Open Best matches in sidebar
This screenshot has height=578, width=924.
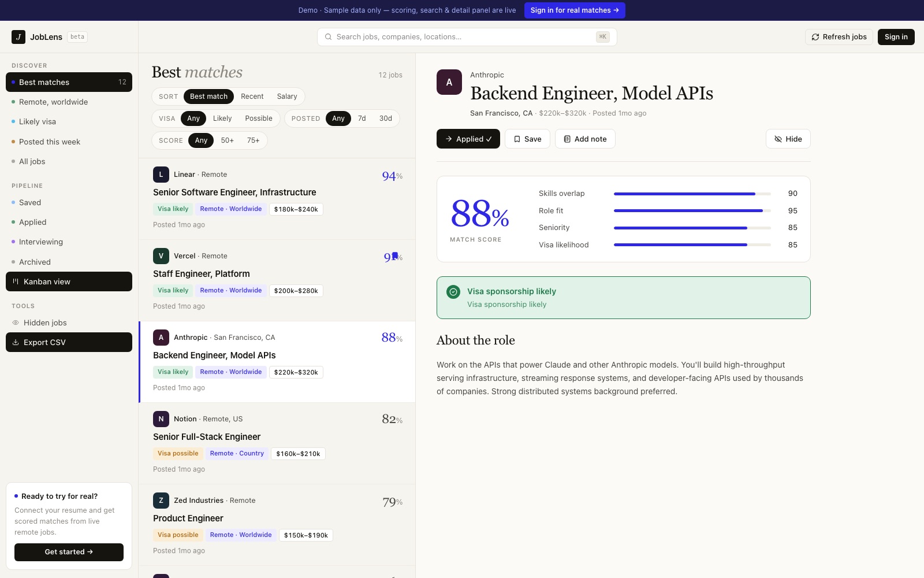(69, 82)
